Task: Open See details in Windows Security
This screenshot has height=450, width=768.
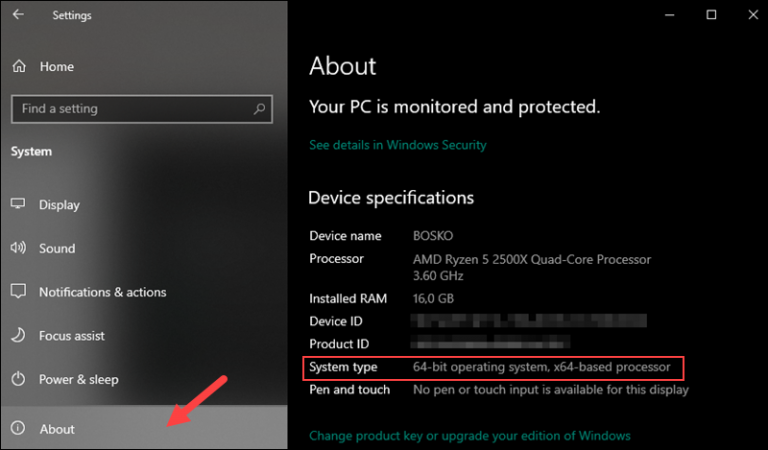Action: (398, 145)
